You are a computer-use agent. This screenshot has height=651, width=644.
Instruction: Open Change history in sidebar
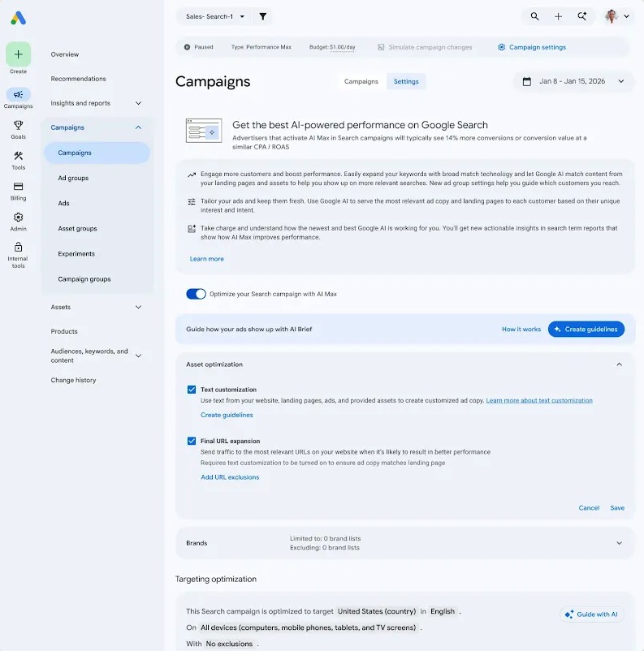point(73,381)
